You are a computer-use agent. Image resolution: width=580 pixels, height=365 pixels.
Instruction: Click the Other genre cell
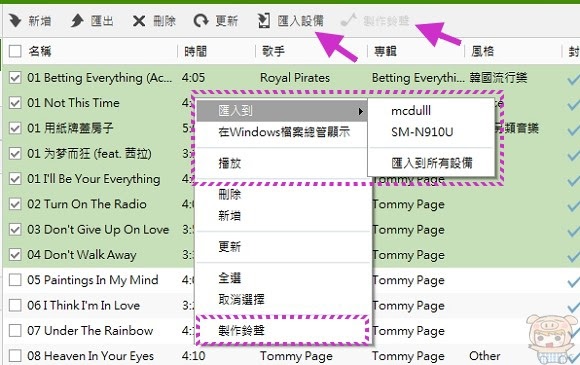coord(485,356)
